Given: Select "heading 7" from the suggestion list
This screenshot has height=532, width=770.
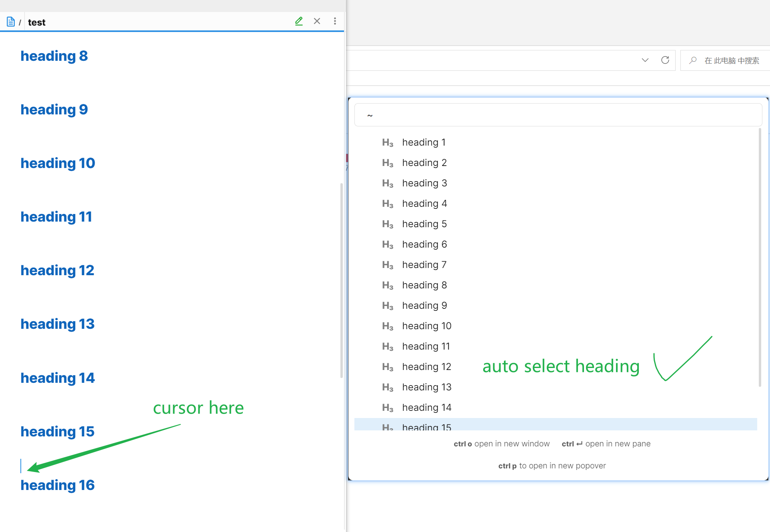Looking at the screenshot, I should point(424,264).
